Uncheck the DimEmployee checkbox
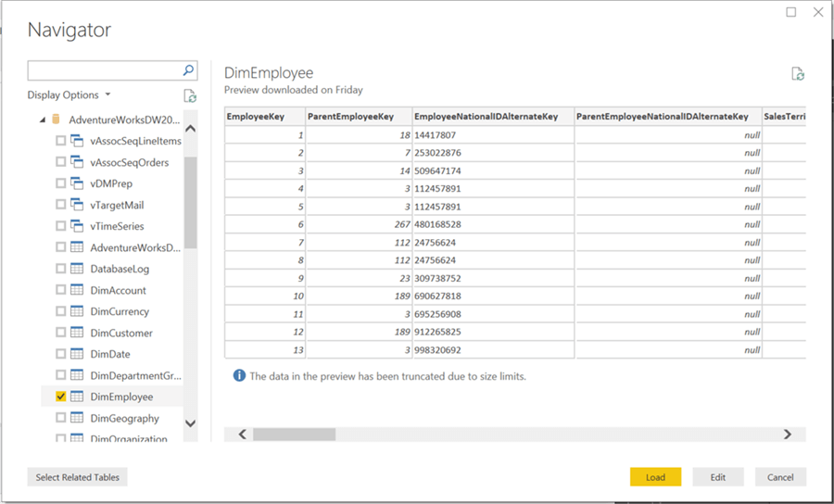This screenshot has width=834, height=504. tap(60, 397)
